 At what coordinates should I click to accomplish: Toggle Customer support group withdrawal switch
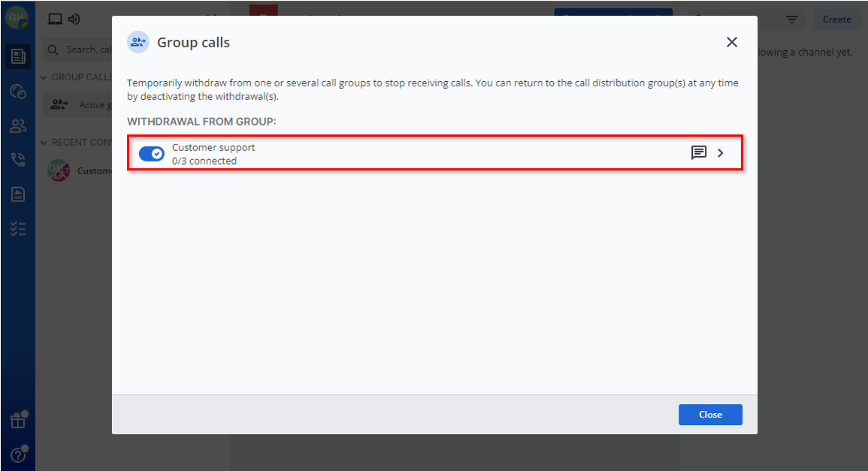[x=151, y=153]
